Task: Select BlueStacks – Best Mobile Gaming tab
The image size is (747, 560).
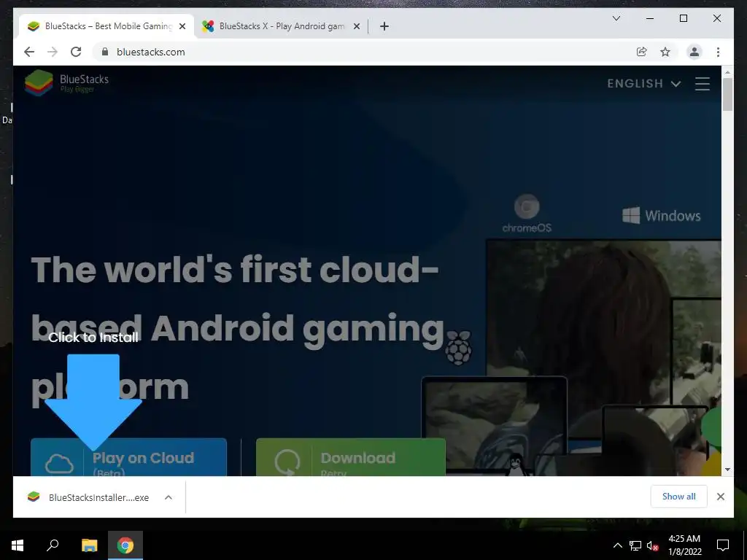Action: [x=107, y=26]
